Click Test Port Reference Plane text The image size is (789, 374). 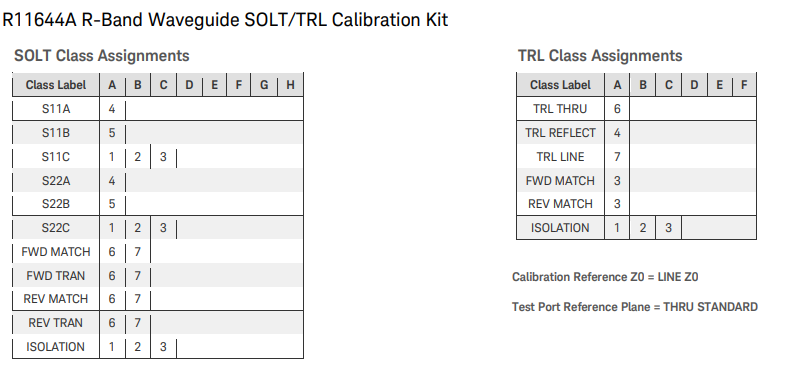click(635, 307)
